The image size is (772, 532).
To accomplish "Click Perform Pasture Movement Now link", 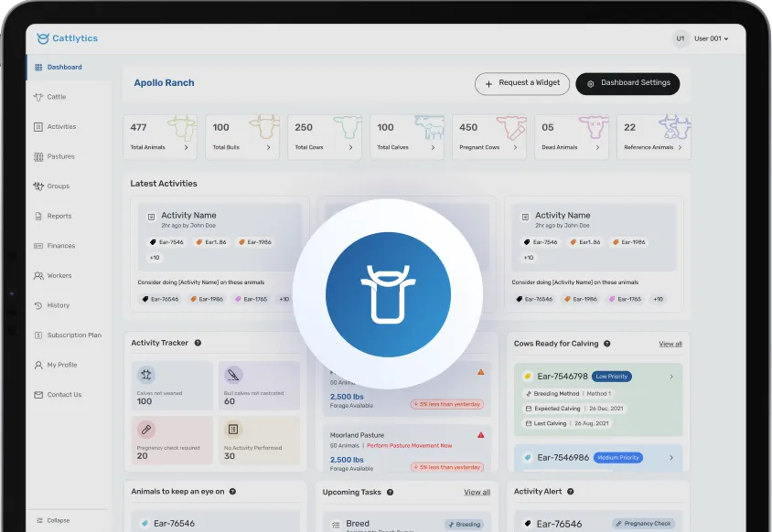I will click(409, 446).
